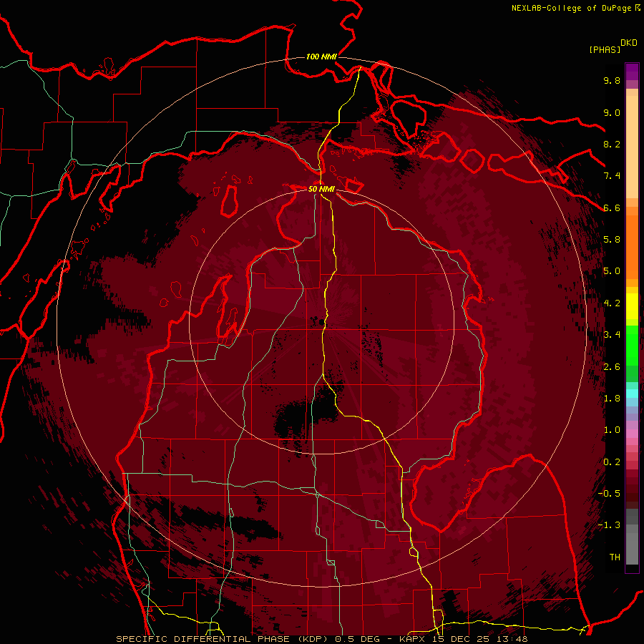This screenshot has width=644, height=644.
Task: Click the 6.6 legend value
Action: point(612,208)
